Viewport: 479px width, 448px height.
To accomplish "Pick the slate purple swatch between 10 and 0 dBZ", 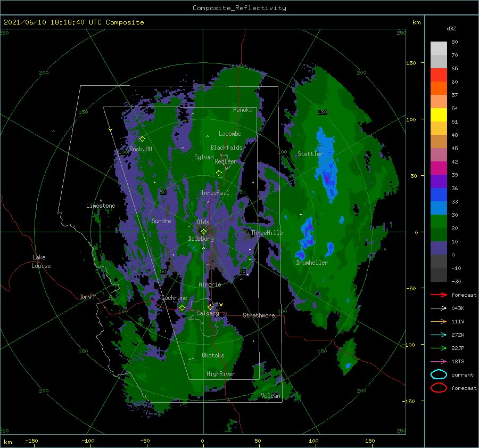I will pos(439,248).
